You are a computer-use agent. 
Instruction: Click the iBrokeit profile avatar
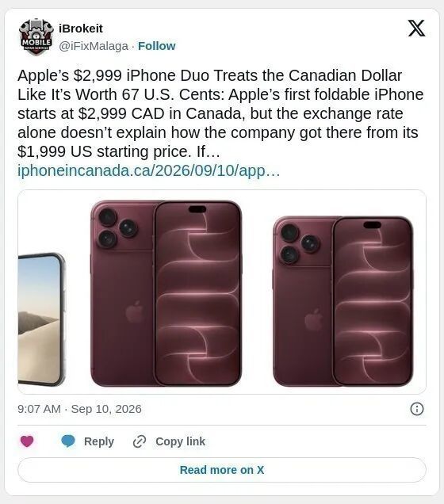tap(36, 37)
